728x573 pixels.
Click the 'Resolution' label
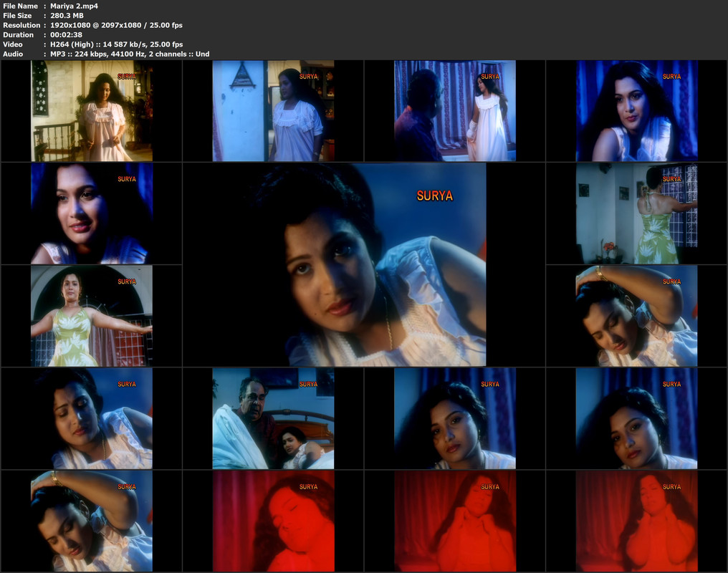21,25
